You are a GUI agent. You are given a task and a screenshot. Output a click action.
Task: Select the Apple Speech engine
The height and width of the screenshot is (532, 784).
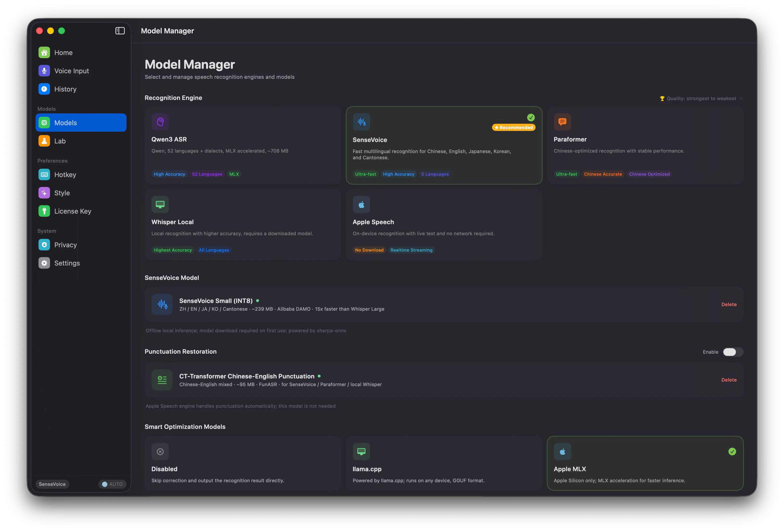(x=444, y=224)
